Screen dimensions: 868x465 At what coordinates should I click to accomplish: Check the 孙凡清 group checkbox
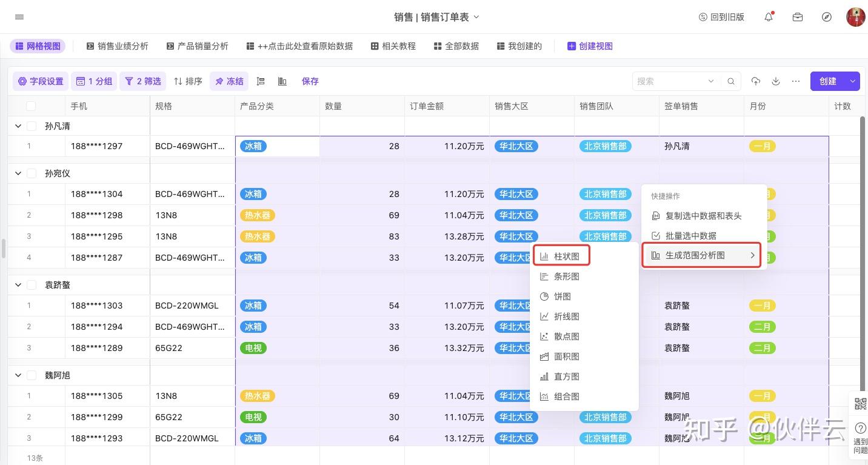point(32,126)
